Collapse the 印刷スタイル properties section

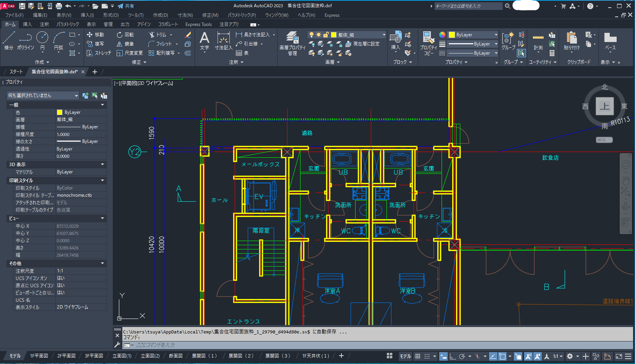tap(102, 180)
